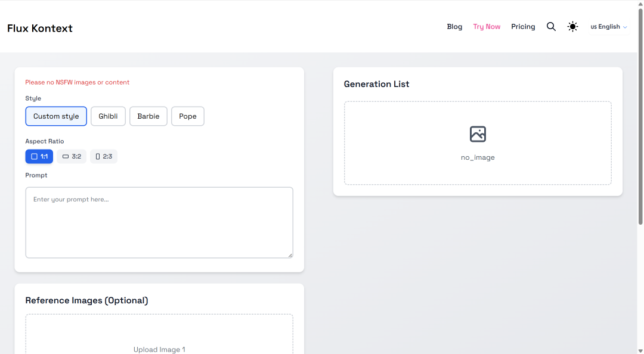Choose 2:3 aspect ratio
The width and height of the screenshot is (644, 354).
tap(104, 157)
